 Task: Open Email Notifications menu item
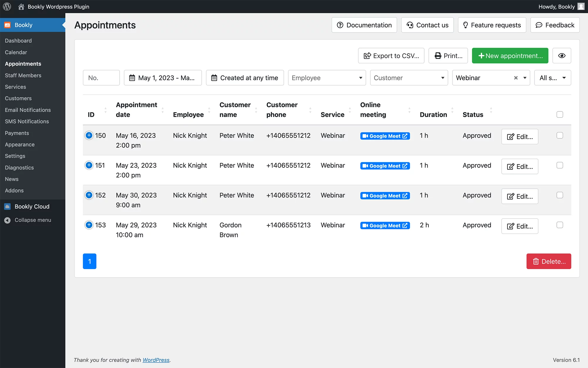(28, 110)
